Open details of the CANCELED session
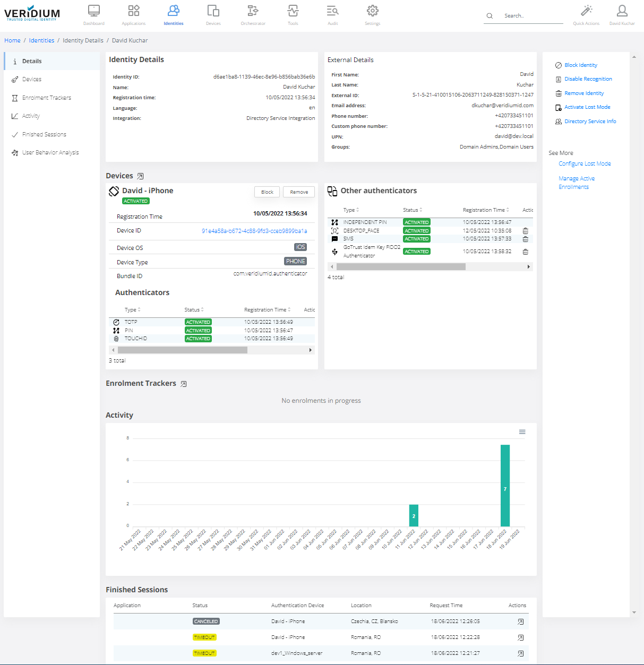The image size is (644, 665). tap(520, 621)
